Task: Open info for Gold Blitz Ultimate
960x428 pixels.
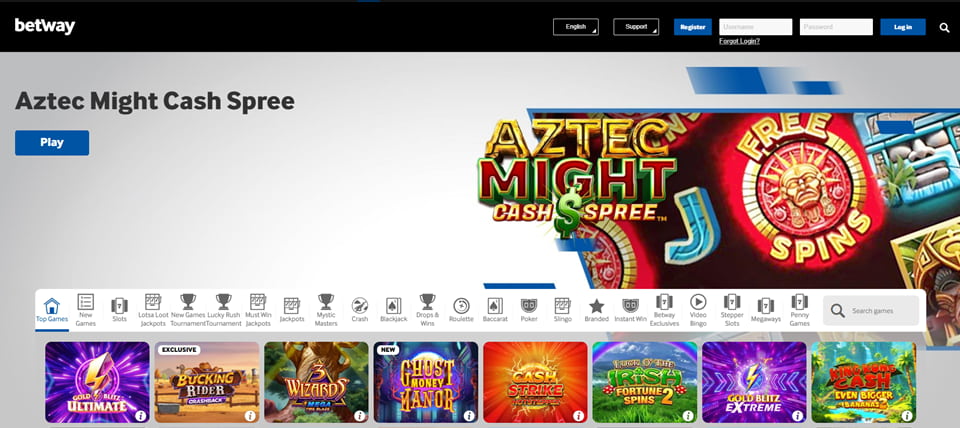Action: pos(140,415)
